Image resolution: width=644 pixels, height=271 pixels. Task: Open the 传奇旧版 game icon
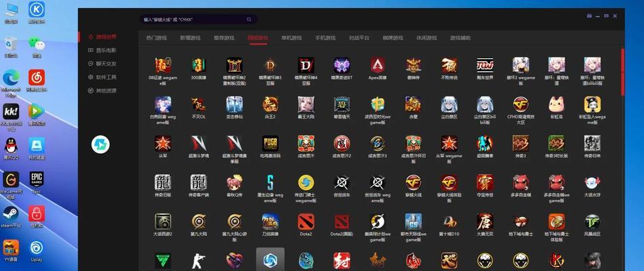tap(163, 182)
